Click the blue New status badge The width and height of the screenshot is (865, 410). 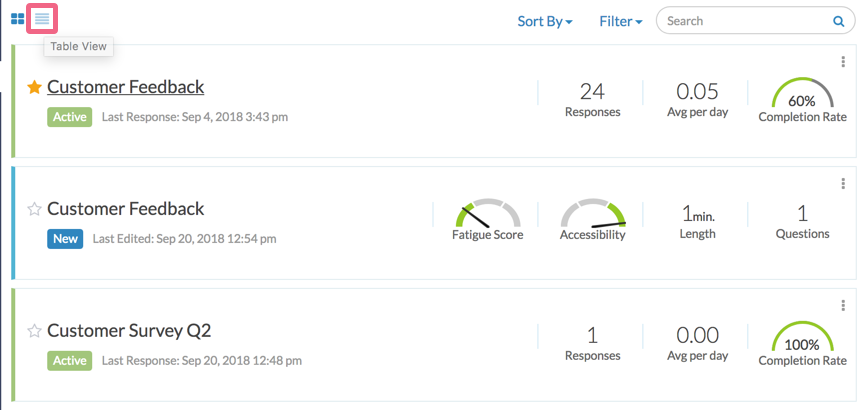[x=65, y=238]
